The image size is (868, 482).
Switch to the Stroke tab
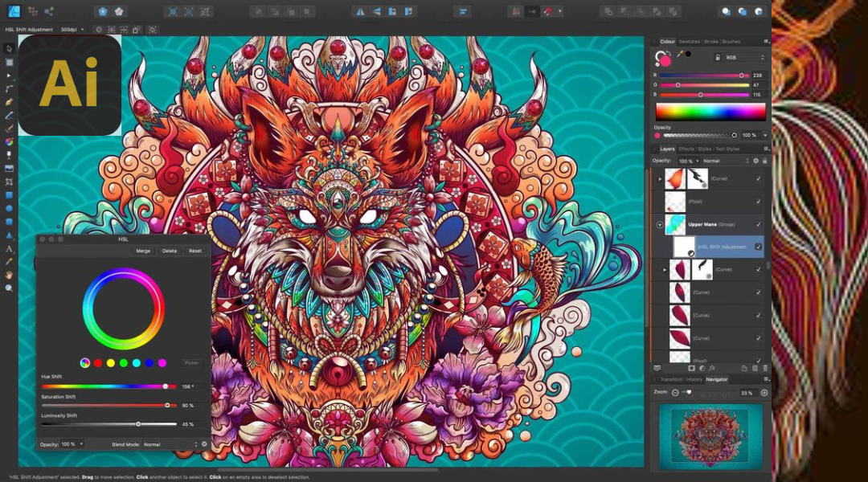710,42
